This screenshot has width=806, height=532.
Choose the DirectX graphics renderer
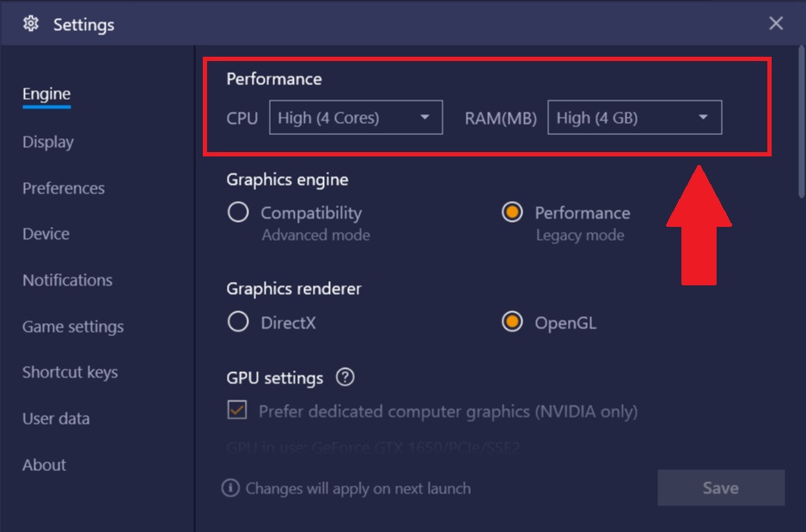[238, 322]
